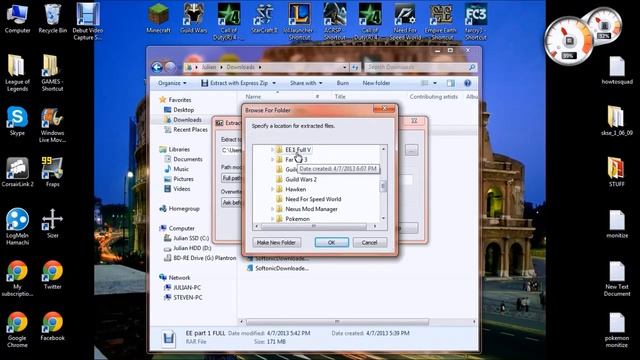Screen dimensions: 640x360
Task: Open the change view dropdown arrow
Action: [x=435, y=83]
